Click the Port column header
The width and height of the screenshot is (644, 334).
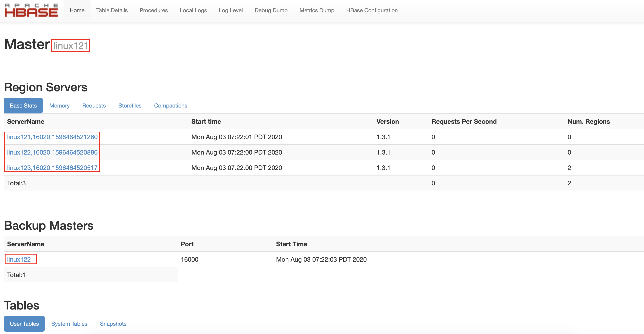pos(187,244)
